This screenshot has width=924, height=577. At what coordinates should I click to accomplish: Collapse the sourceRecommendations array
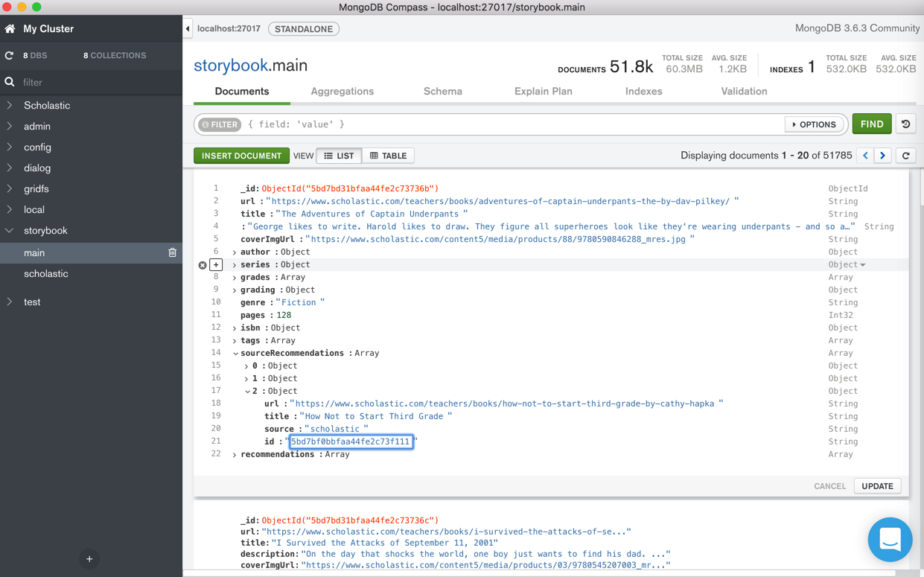235,354
